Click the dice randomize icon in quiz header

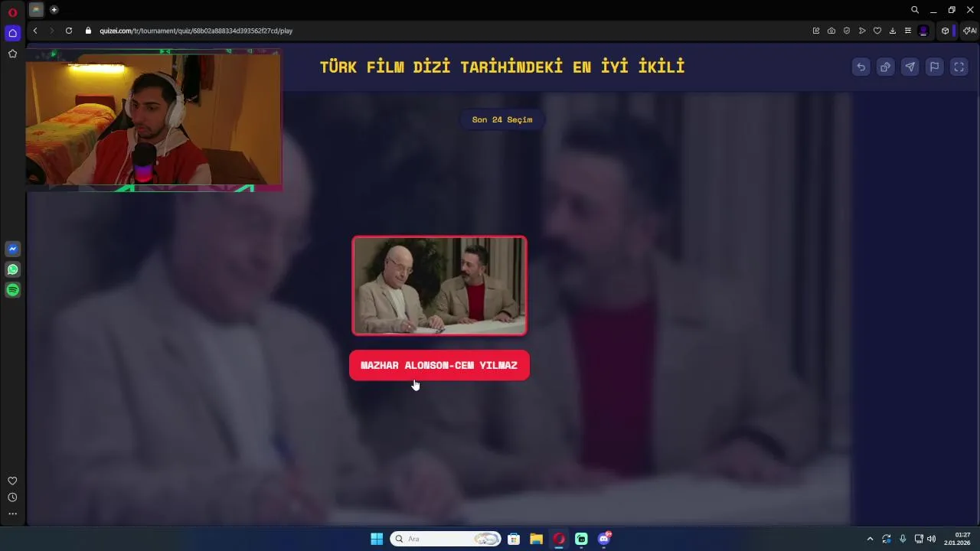click(x=885, y=67)
